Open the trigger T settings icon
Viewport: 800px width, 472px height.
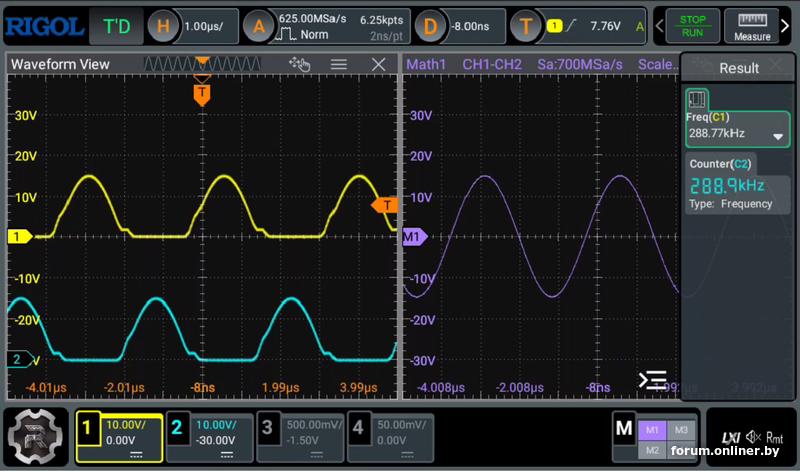[x=525, y=26]
